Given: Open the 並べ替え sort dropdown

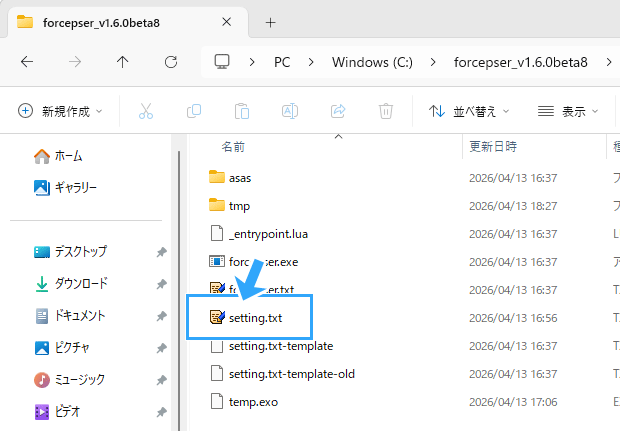Looking at the screenshot, I should pyautogui.click(x=469, y=112).
